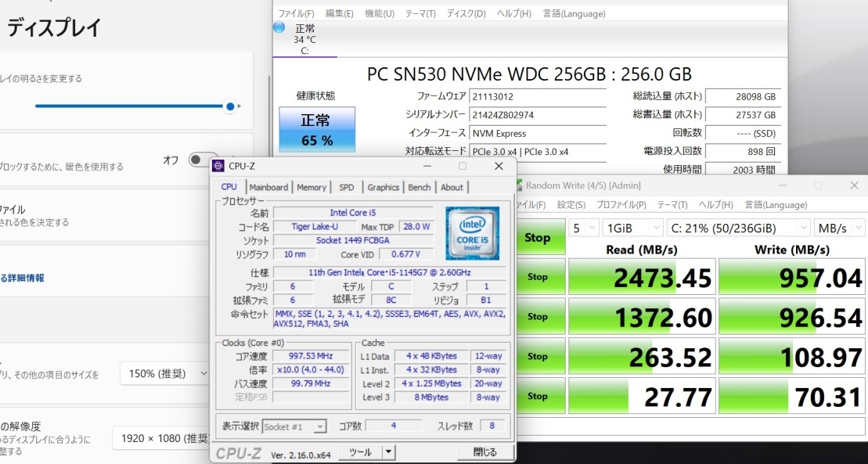Click the read result 2473.45
The width and height of the screenshot is (868, 464).
pyautogui.click(x=642, y=277)
